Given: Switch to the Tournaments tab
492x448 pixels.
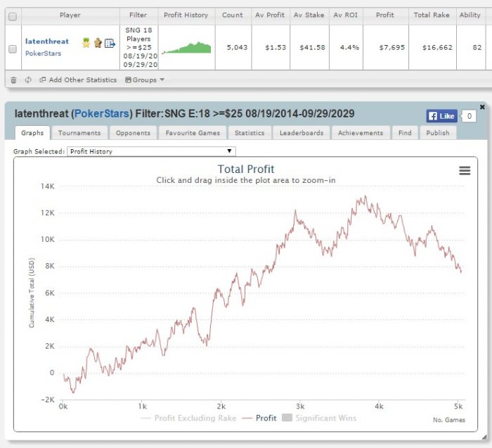Looking at the screenshot, I should pyautogui.click(x=79, y=133).
